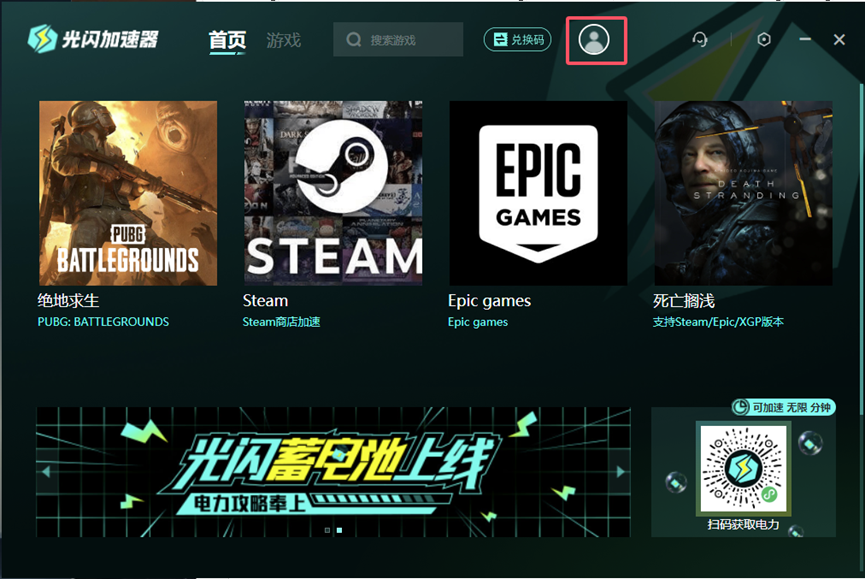The image size is (865, 579).
Task: Click the 扫码获取电力 label
Action: pos(744,524)
